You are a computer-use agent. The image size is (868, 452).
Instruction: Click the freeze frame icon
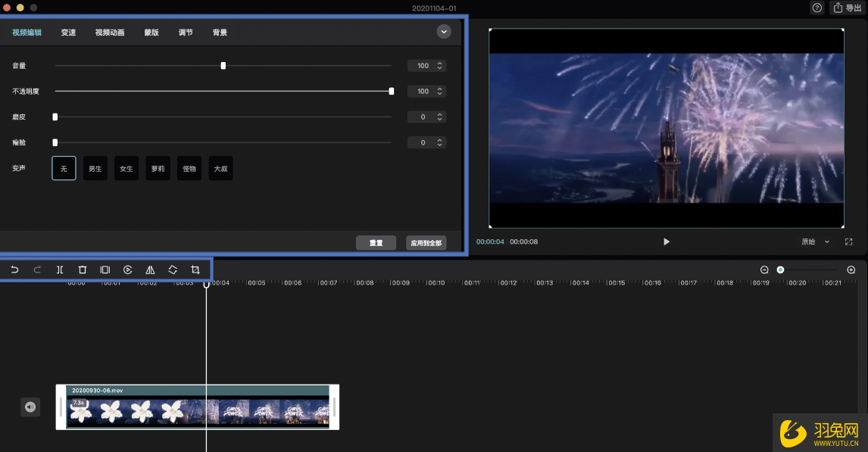click(x=105, y=270)
